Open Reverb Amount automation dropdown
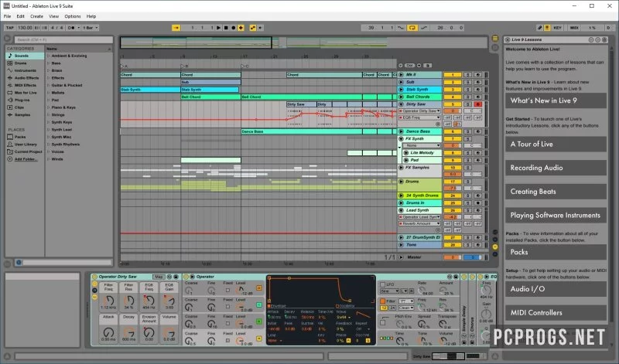This screenshot has height=364, width=619. point(419,223)
